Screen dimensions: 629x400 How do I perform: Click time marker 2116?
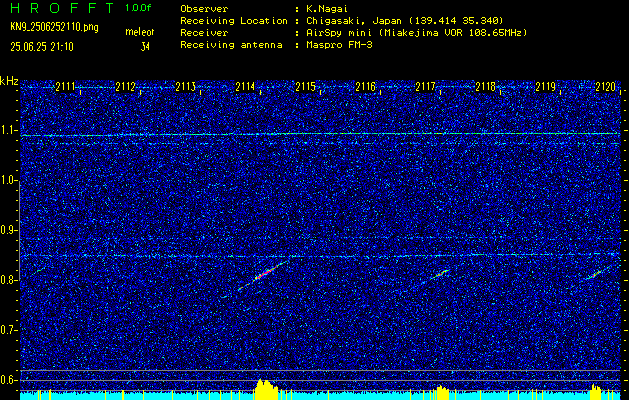coord(365,86)
